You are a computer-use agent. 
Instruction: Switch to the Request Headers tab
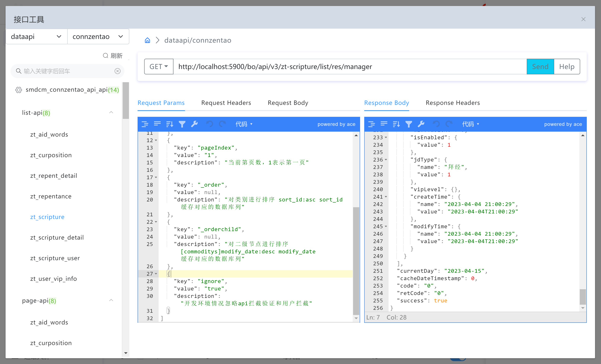pyautogui.click(x=226, y=103)
